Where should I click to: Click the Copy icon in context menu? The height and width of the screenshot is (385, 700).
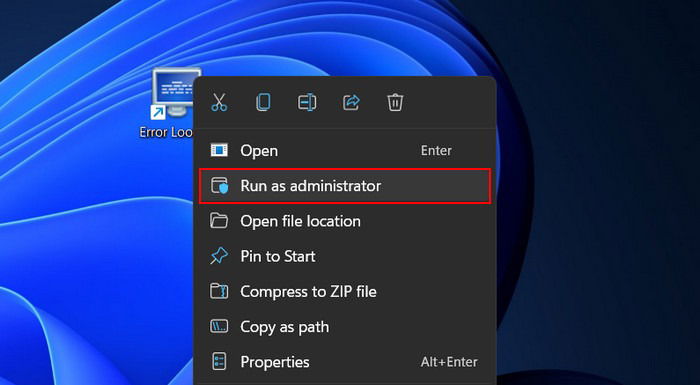(263, 102)
